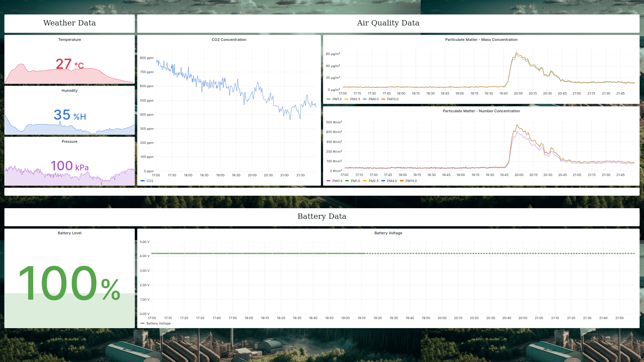Open the Temperature panel title
Viewport: 644px width, 362px height.
69,40
